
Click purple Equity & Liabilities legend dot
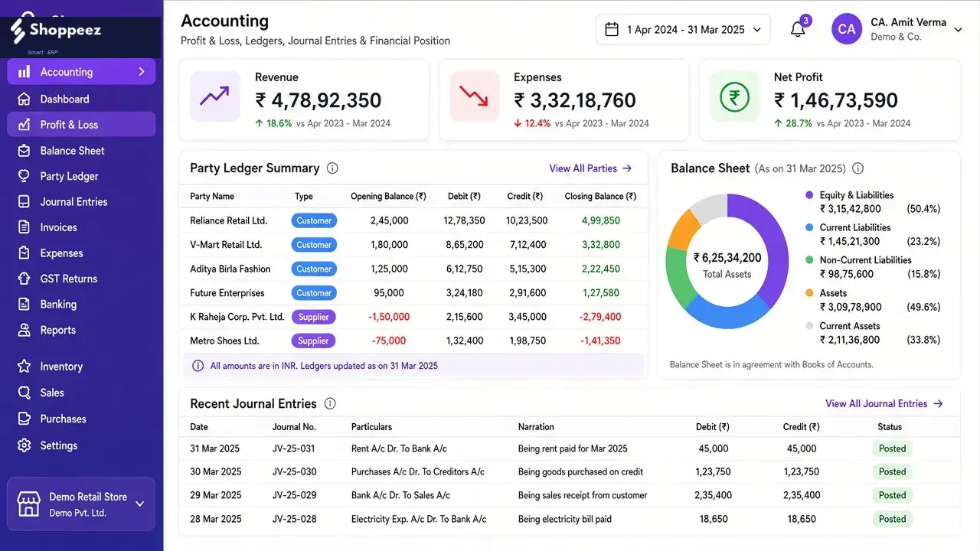809,195
